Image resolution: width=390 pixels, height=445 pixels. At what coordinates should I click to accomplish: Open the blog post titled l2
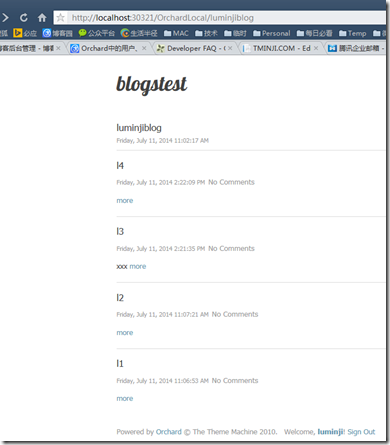(120, 297)
